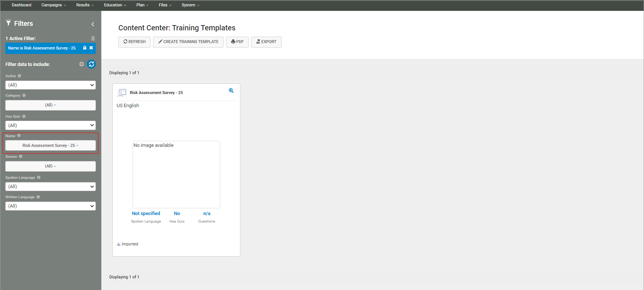Image resolution: width=644 pixels, height=290 pixels.
Task: Open the Dashboard menu item
Action: pyautogui.click(x=21, y=5)
